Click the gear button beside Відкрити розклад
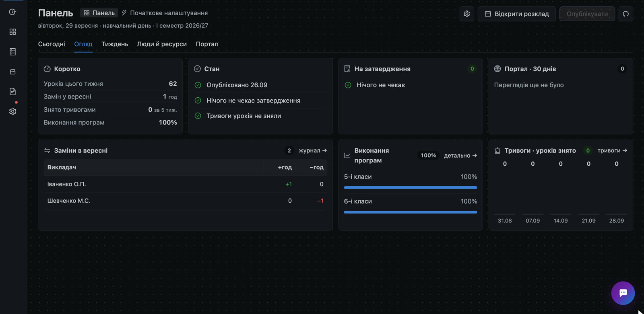Viewport: 644px width, 314px height. pyautogui.click(x=466, y=14)
